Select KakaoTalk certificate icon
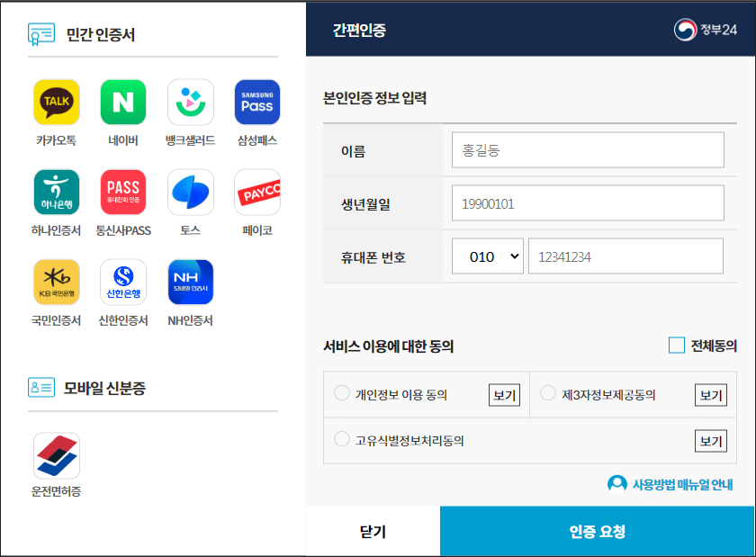756x557 pixels. [57, 103]
